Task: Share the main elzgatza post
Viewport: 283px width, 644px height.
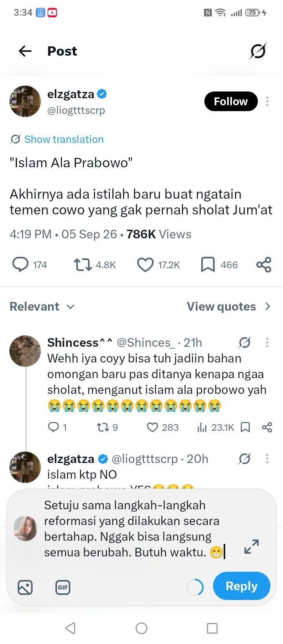Action: pyautogui.click(x=264, y=265)
